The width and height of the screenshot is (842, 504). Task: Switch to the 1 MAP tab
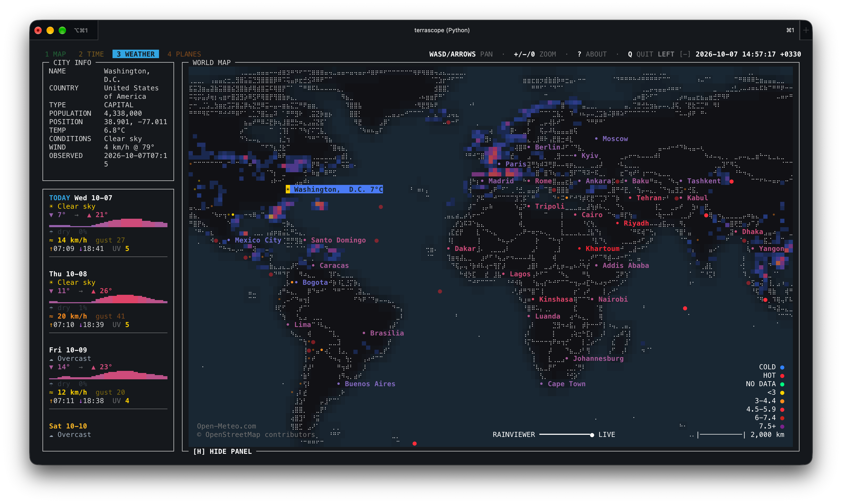click(55, 54)
